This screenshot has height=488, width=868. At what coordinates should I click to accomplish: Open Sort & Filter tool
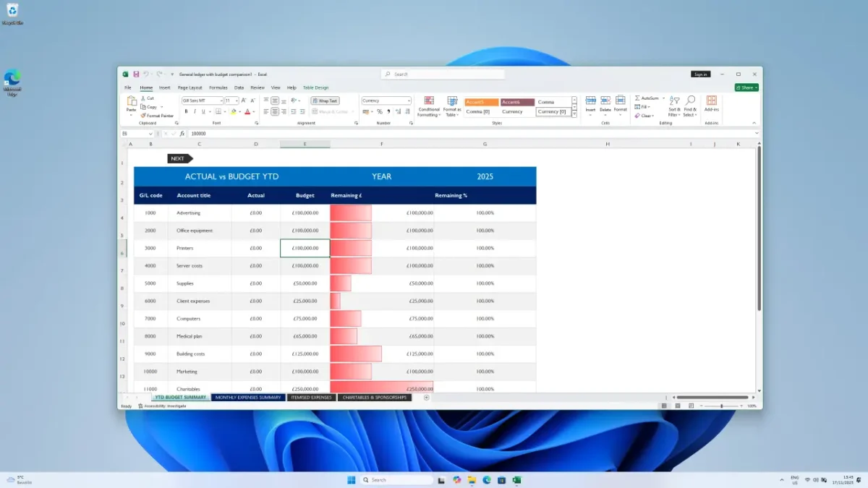pyautogui.click(x=674, y=101)
